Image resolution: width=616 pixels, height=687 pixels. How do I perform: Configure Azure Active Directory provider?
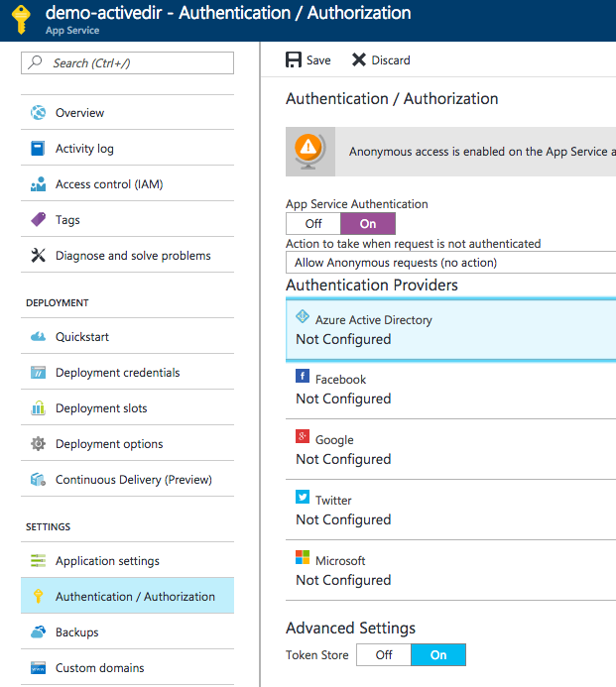click(450, 329)
